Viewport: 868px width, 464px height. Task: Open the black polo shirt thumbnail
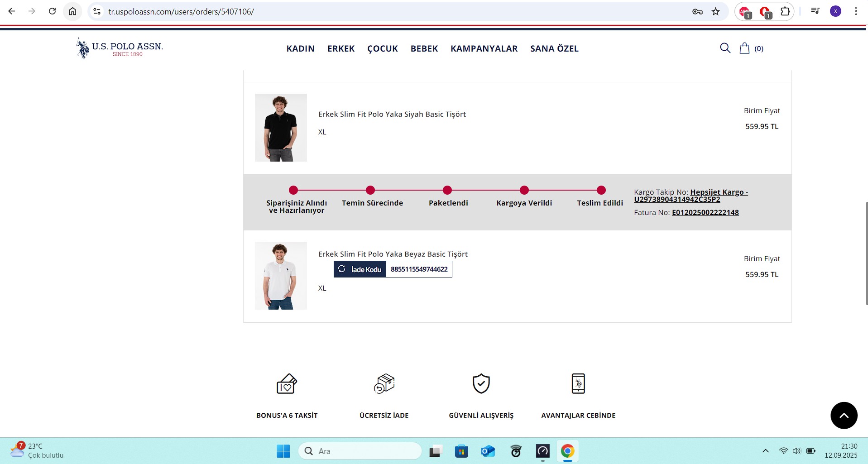[x=281, y=128]
